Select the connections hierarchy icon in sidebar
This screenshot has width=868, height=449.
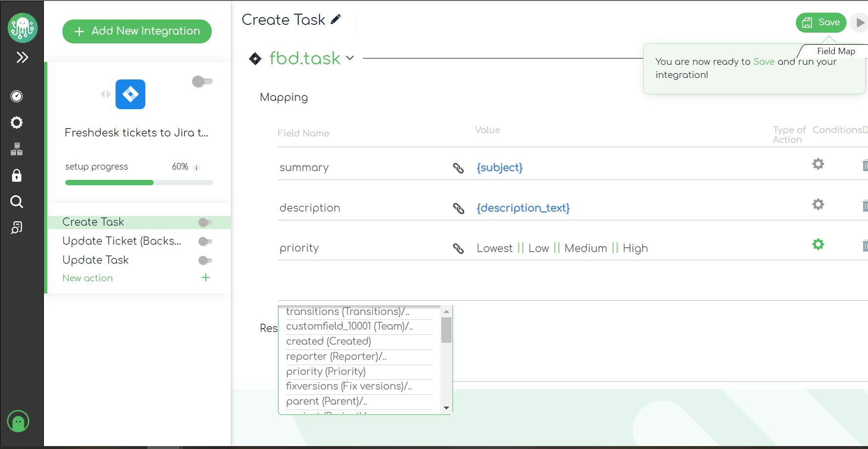click(17, 149)
